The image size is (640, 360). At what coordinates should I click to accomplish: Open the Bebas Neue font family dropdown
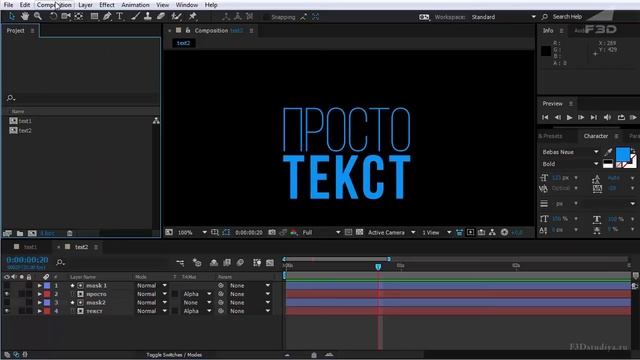(x=570, y=152)
